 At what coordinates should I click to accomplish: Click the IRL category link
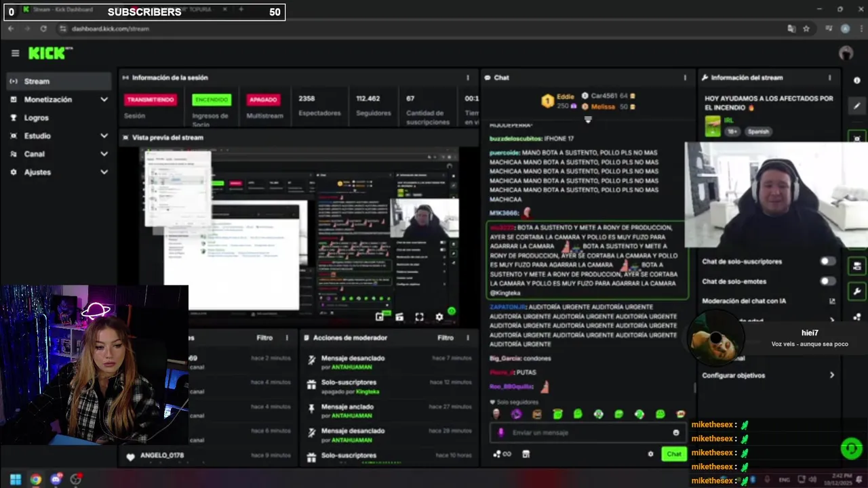pyautogui.click(x=729, y=120)
